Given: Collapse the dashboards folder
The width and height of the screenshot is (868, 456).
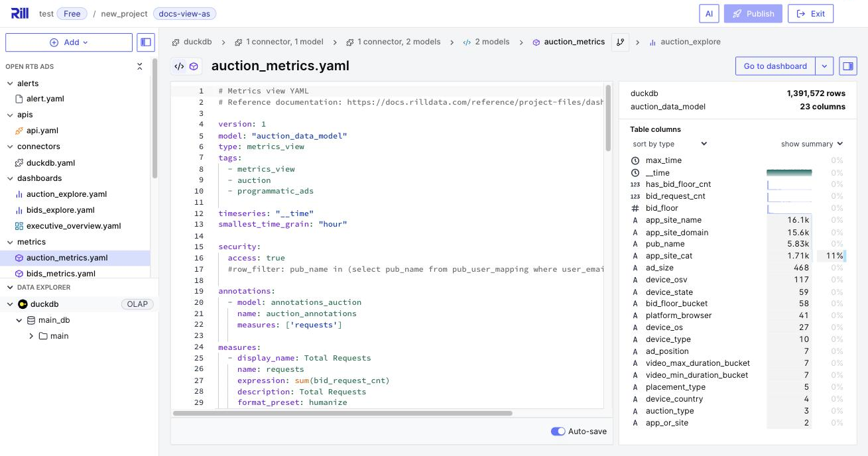Looking at the screenshot, I should 10,178.
